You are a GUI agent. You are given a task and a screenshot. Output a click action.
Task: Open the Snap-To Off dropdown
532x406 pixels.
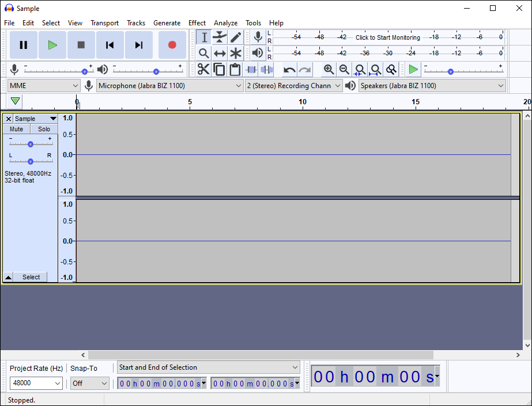tap(90, 383)
